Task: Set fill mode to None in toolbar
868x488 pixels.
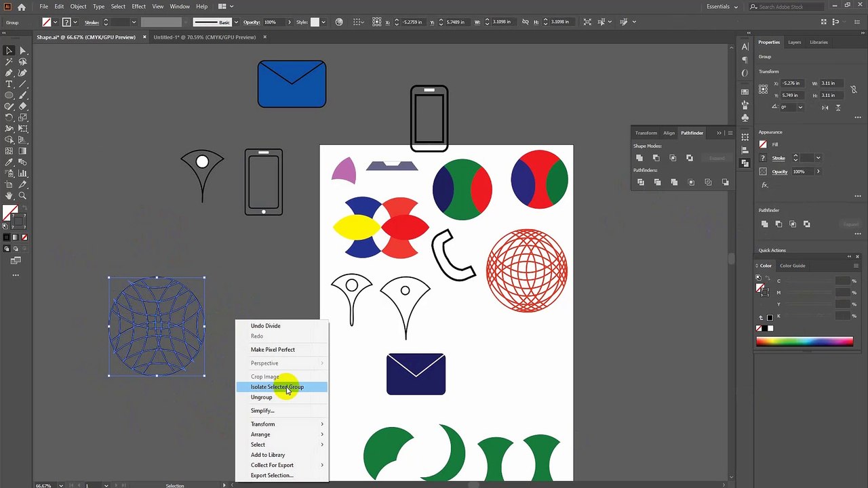Action: 24,237
